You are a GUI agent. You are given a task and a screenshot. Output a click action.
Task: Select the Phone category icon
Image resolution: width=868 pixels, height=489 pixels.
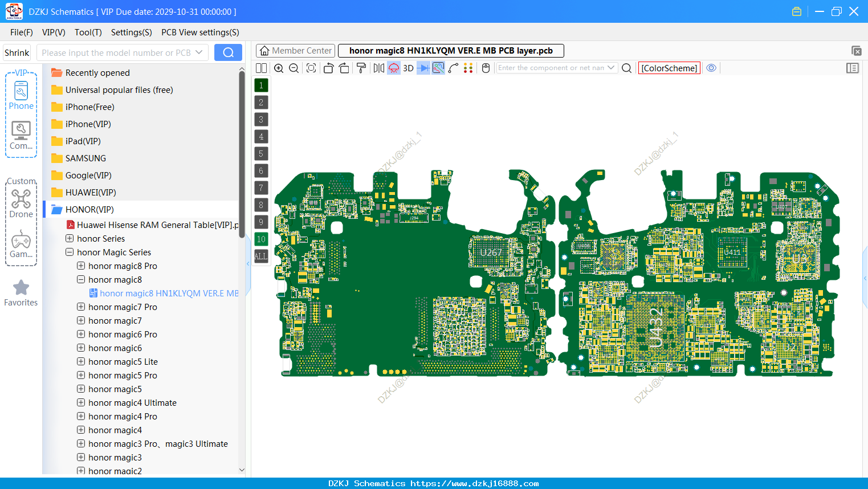(x=21, y=96)
